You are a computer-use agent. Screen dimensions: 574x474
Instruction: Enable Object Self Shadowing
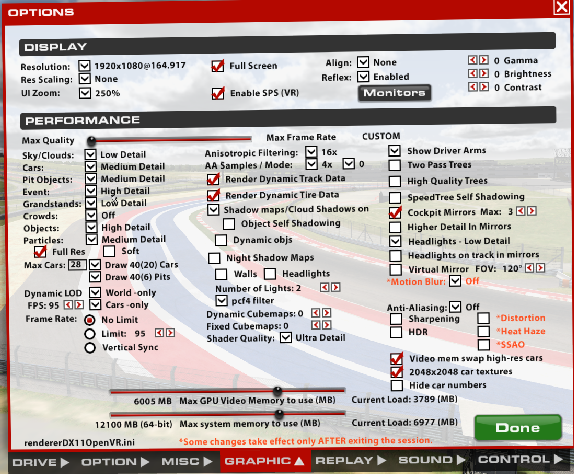(229, 224)
